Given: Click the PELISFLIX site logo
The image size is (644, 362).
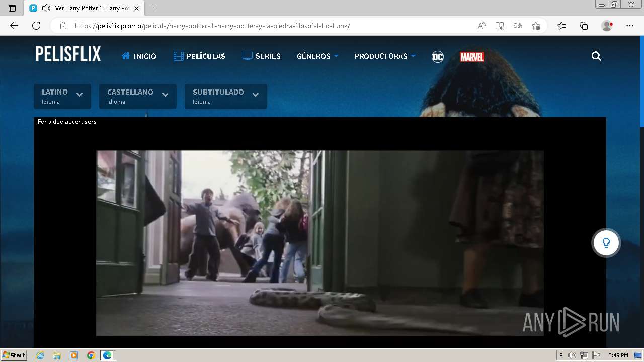Looking at the screenshot, I should (68, 54).
